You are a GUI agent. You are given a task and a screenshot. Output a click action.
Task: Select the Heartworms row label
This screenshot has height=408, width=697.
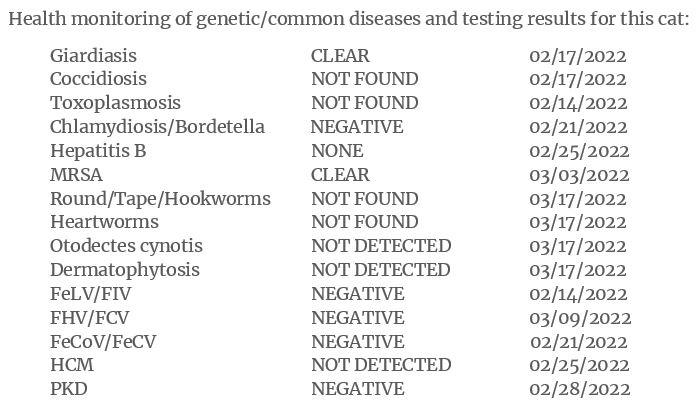(x=104, y=222)
